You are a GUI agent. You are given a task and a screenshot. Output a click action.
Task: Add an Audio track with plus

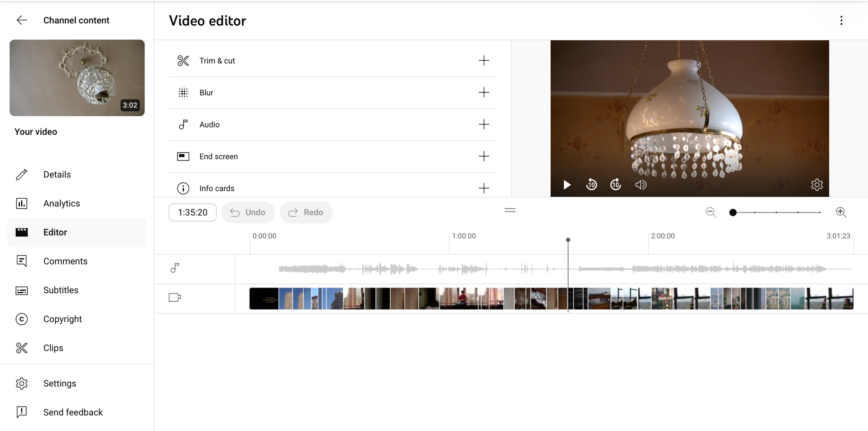click(483, 124)
